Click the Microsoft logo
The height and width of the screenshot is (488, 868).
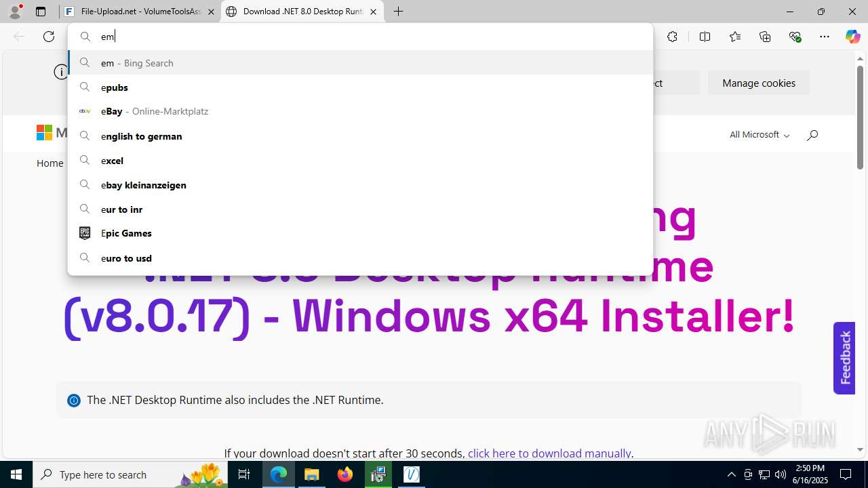[52, 133]
